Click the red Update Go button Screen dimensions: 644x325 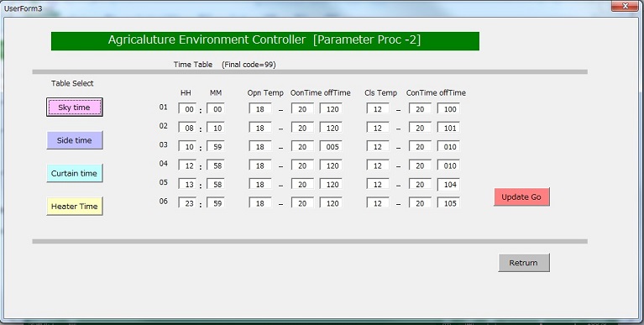(521, 197)
